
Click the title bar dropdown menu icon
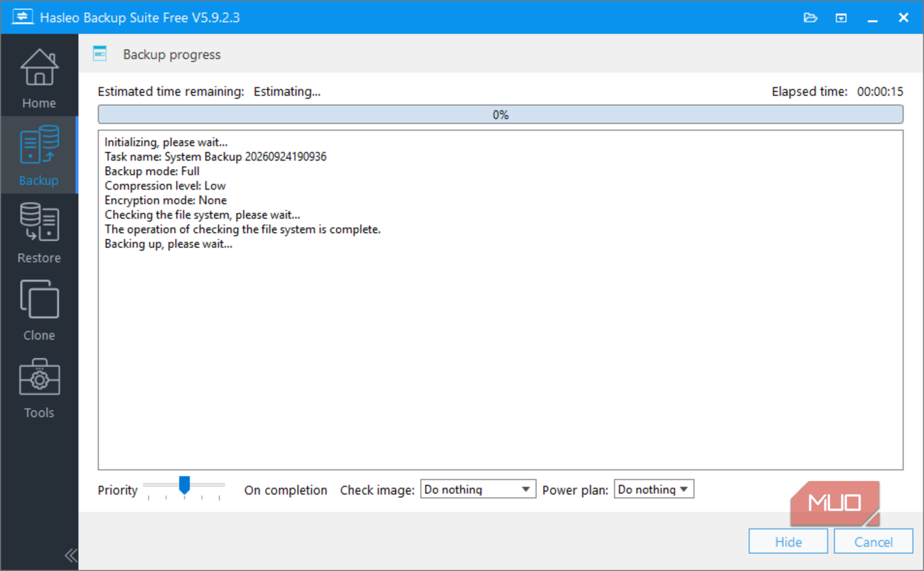(841, 18)
